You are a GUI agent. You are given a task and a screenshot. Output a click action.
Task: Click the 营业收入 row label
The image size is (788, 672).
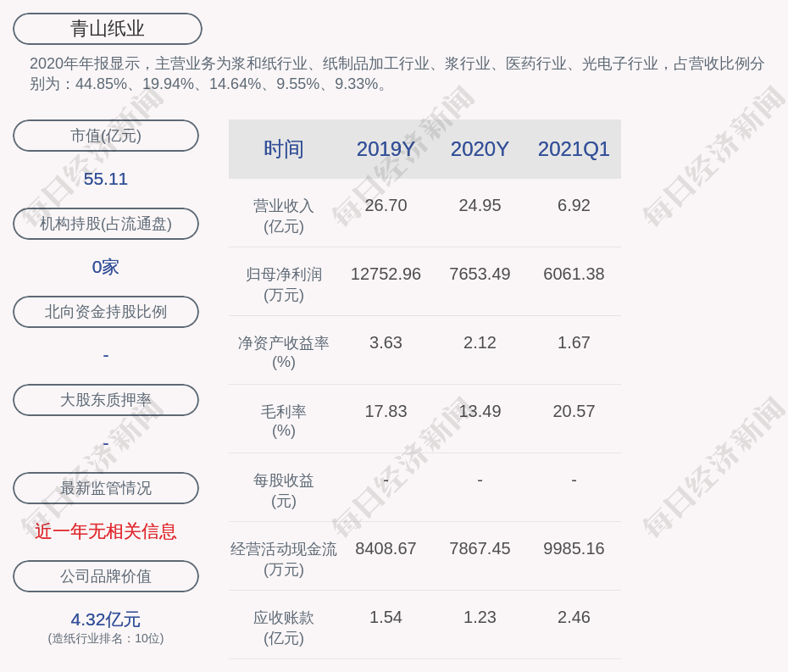click(x=284, y=215)
